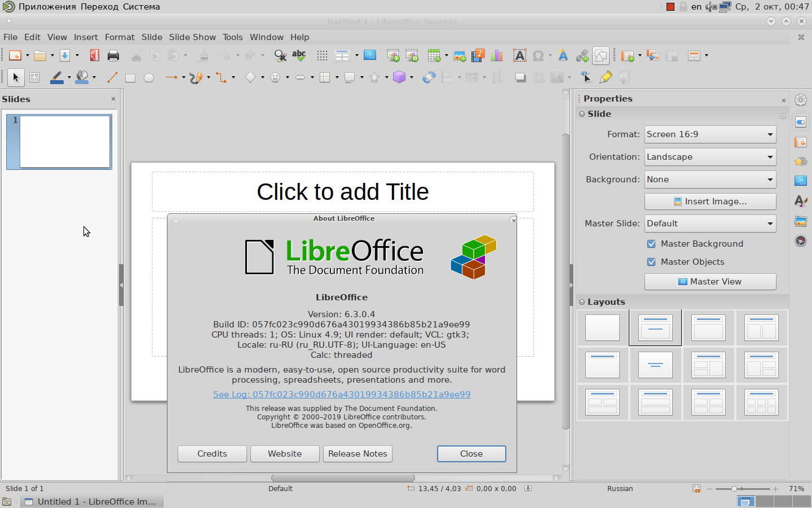Image resolution: width=812 pixels, height=508 pixels.
Task: Expand the Save dropdown arrow
Action: click(x=77, y=55)
